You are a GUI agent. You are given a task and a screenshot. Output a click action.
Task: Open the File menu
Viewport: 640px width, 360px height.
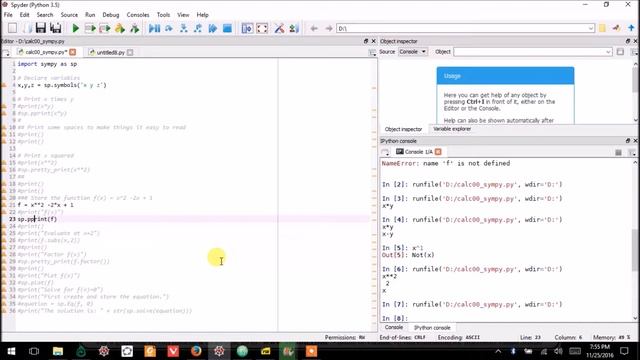click(8, 15)
